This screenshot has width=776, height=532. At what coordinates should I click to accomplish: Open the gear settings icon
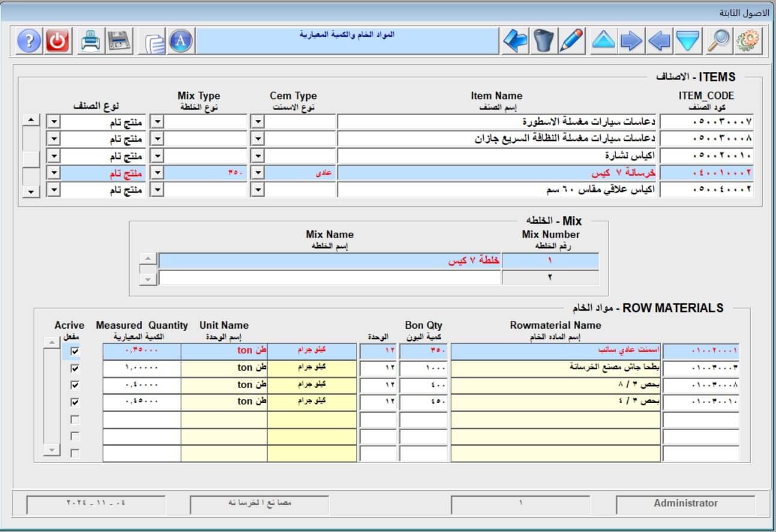pyautogui.click(x=747, y=41)
